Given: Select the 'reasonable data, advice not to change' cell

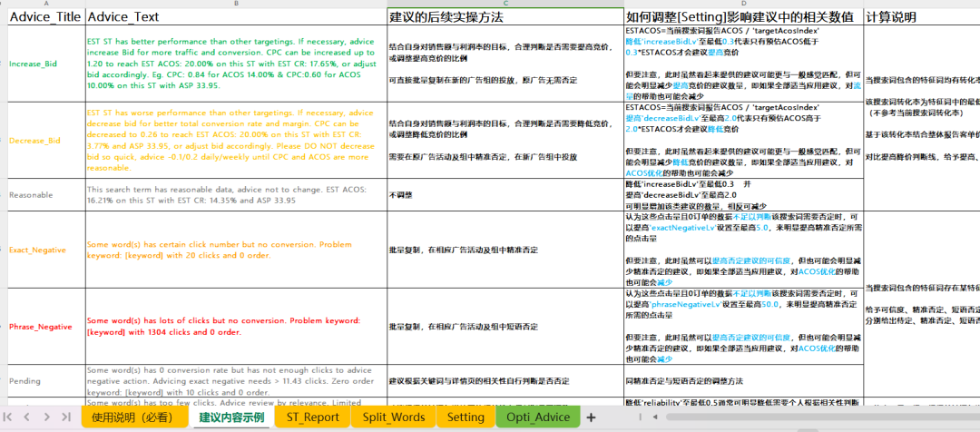Looking at the screenshot, I should (236, 195).
